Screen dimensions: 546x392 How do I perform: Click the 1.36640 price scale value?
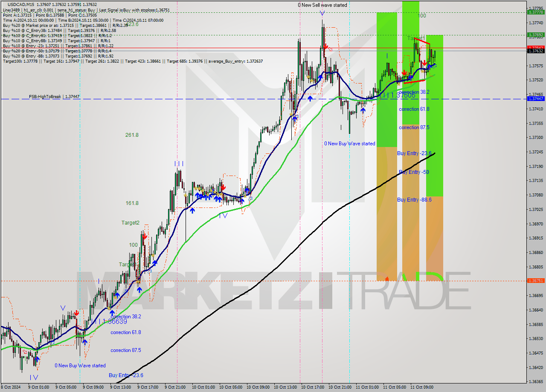(x=536, y=310)
